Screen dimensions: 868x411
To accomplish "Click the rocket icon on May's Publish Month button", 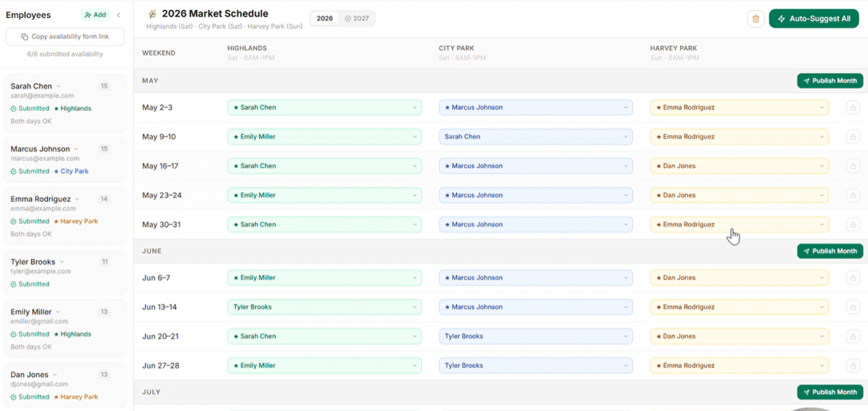I will (808, 81).
